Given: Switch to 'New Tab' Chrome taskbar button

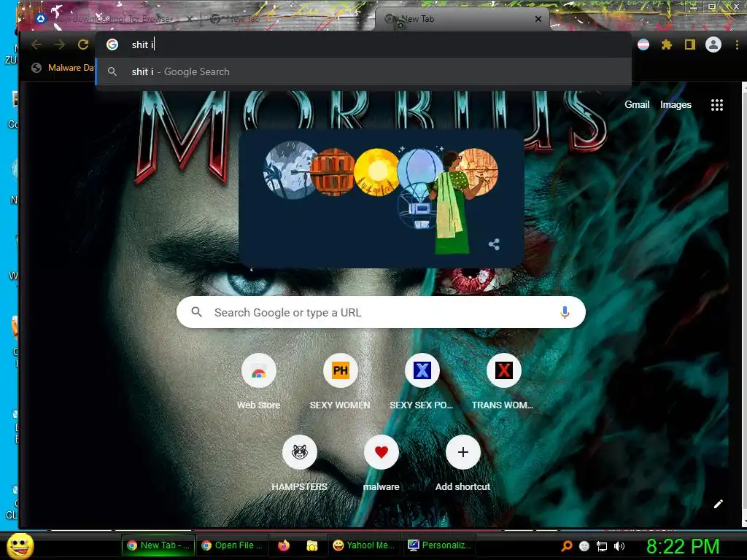Looking at the screenshot, I should click(x=158, y=545).
